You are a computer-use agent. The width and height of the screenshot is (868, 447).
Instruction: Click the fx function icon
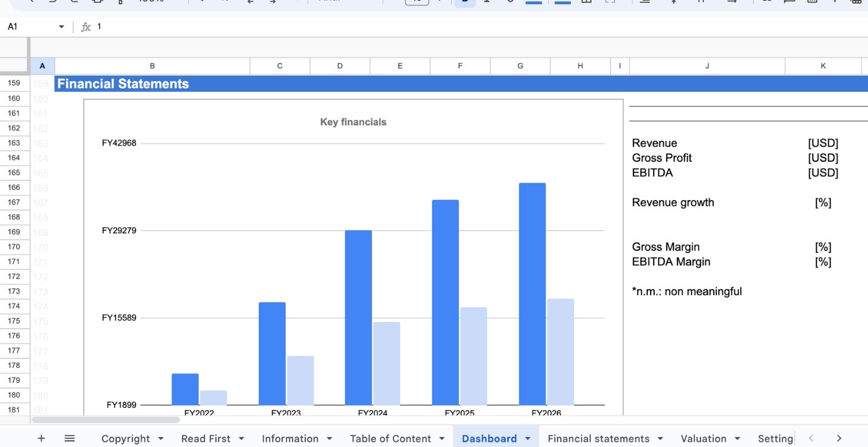pyautogui.click(x=86, y=27)
